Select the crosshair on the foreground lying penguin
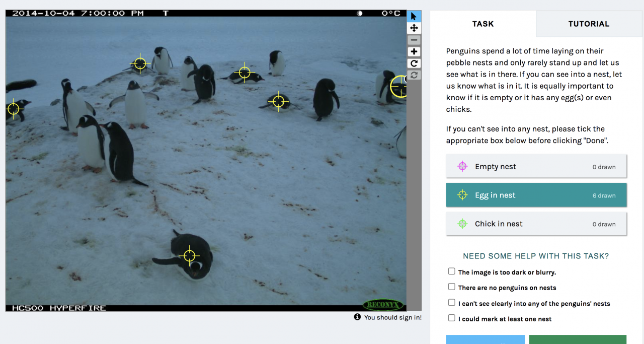 [189, 255]
